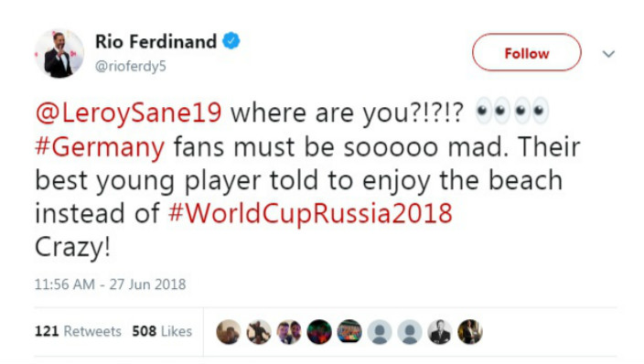Click the third liker avatar showing two people
The height and width of the screenshot is (364, 644).
(x=289, y=332)
